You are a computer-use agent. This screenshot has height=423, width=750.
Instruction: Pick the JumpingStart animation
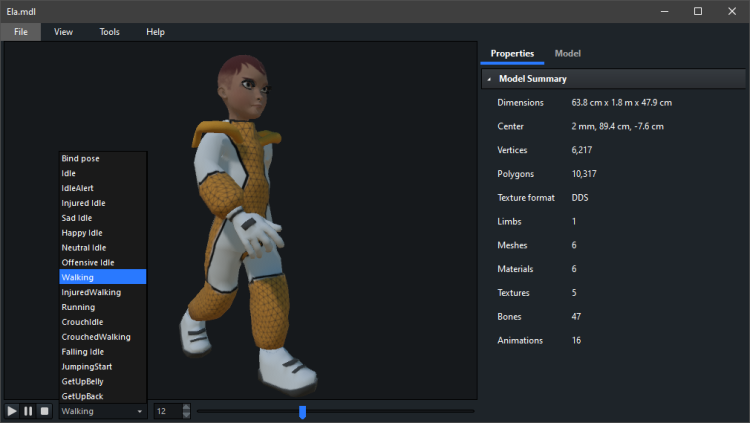coord(102,366)
